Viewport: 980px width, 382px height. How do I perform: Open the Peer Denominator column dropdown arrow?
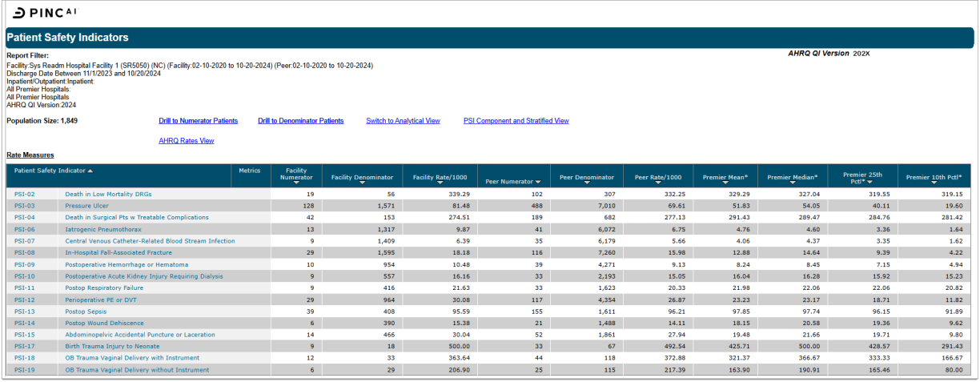(x=587, y=182)
